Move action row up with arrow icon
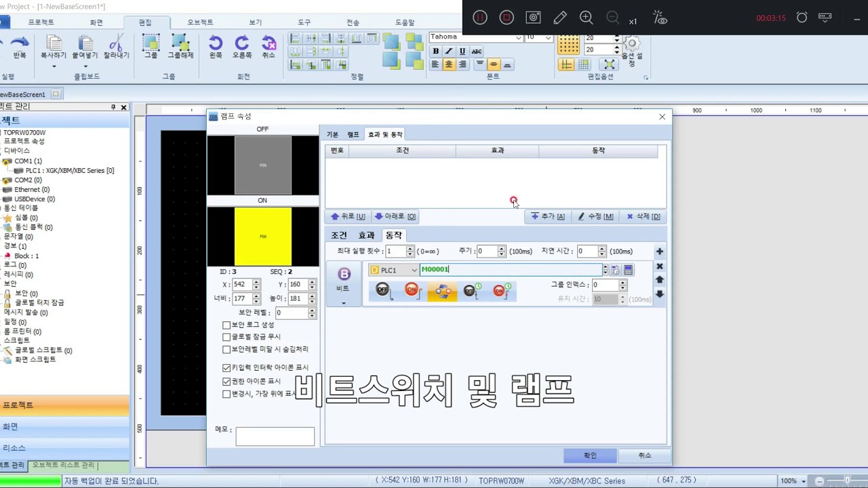This screenshot has height=488, width=868. [659, 280]
